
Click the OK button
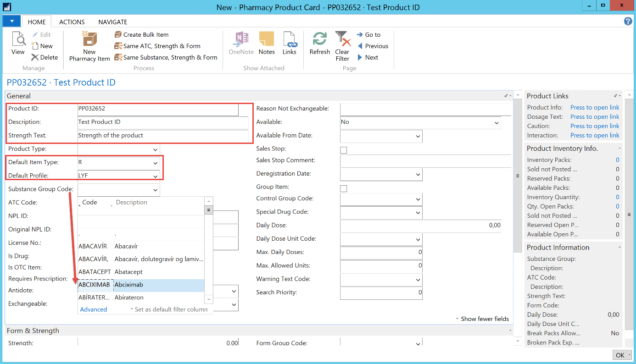tap(620, 355)
